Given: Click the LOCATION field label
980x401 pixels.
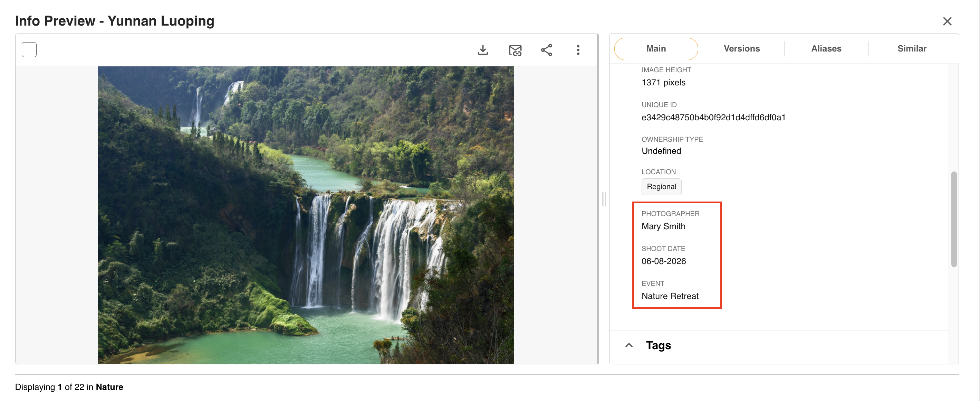Looking at the screenshot, I should point(659,172).
